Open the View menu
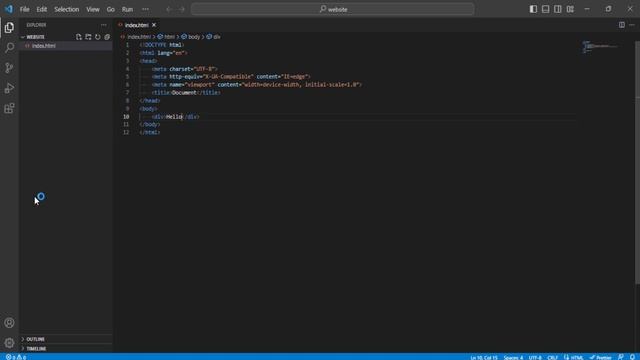Viewport: 640px width, 360px height. tap(93, 9)
